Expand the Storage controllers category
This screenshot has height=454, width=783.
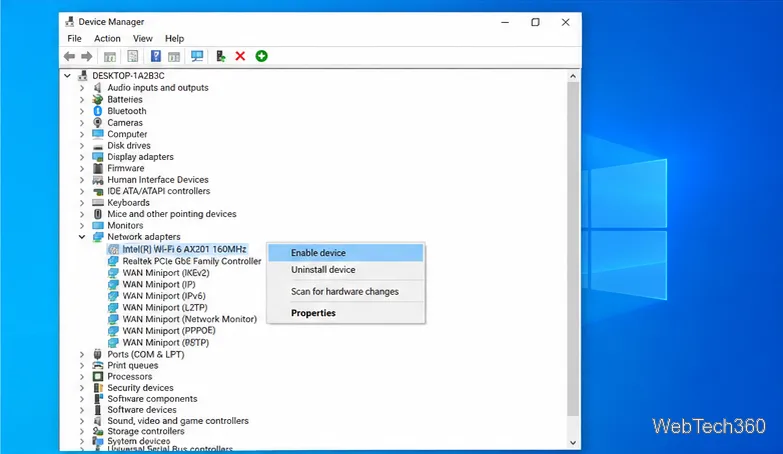(82, 431)
